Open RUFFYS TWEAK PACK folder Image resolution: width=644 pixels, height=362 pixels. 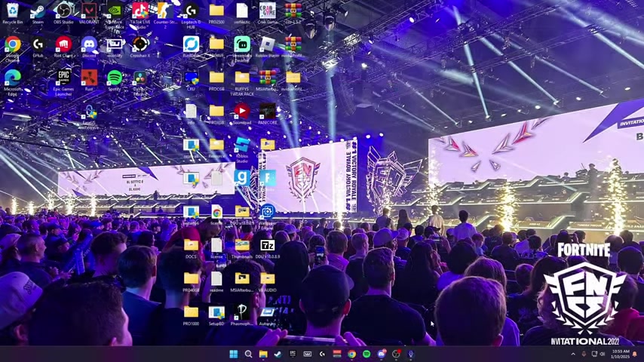pyautogui.click(x=242, y=78)
